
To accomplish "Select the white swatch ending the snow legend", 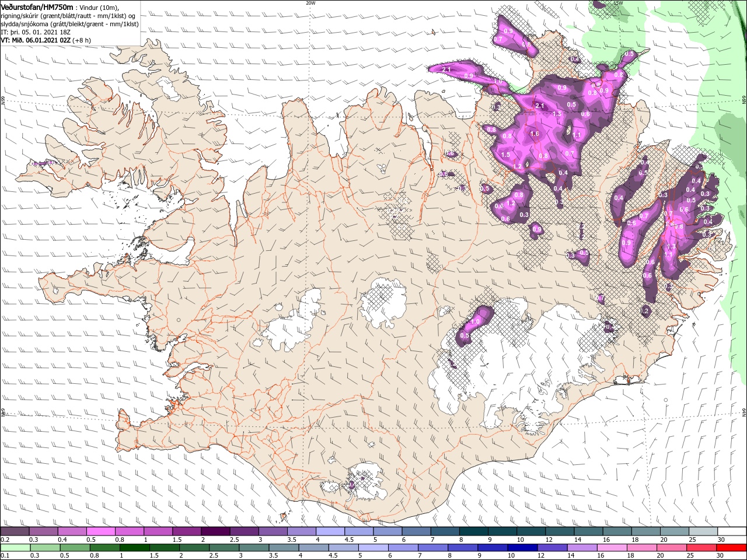I will 732,531.
